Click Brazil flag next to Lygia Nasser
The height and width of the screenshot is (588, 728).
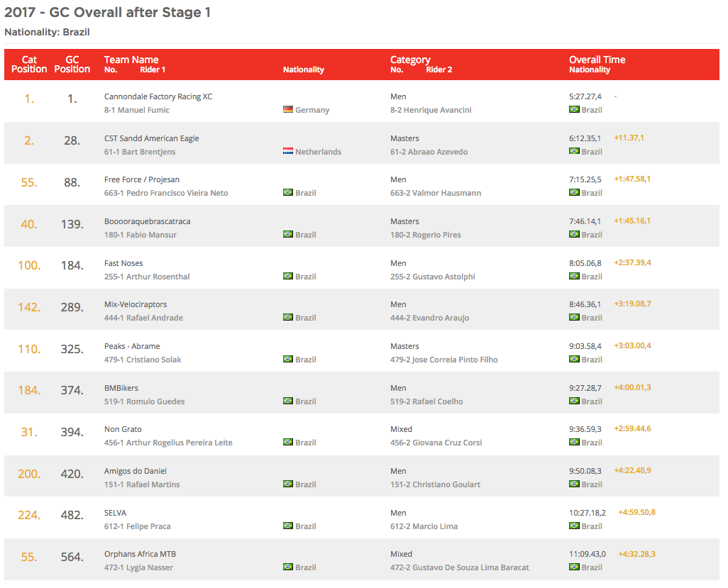[x=287, y=567]
